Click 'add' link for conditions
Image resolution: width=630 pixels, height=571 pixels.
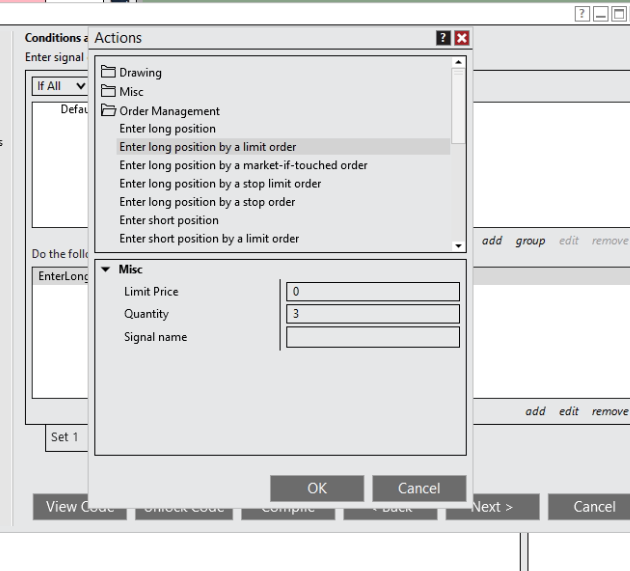coord(492,240)
